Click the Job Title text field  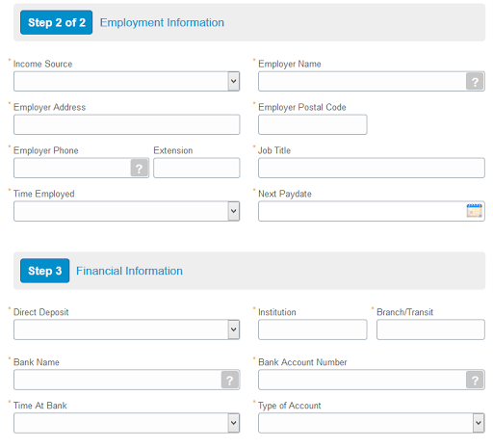tap(372, 168)
